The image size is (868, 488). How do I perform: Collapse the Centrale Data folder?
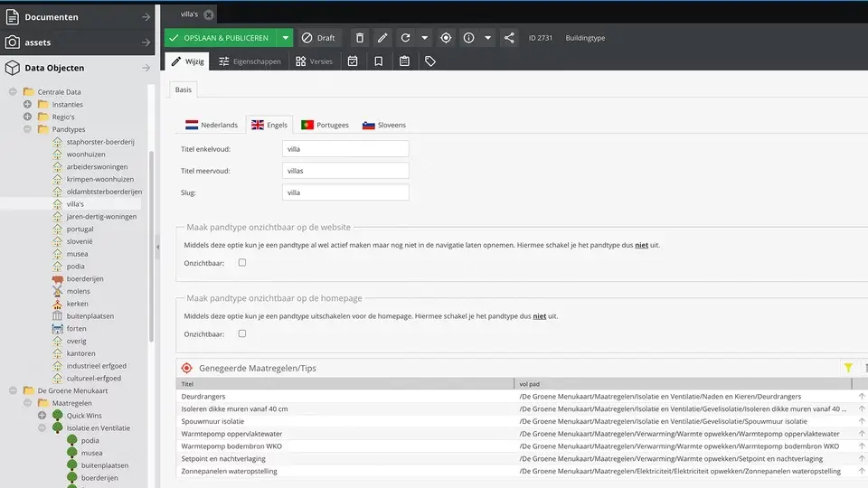(x=13, y=92)
